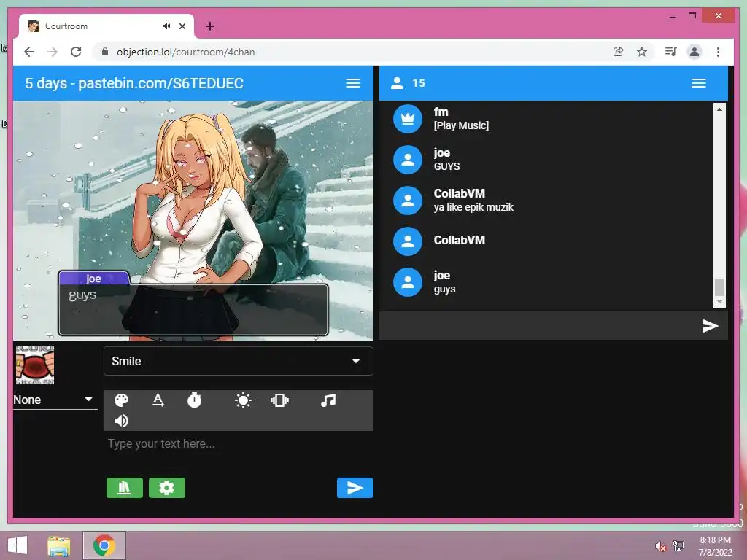Click the ya like epik muzik message

[x=473, y=207]
